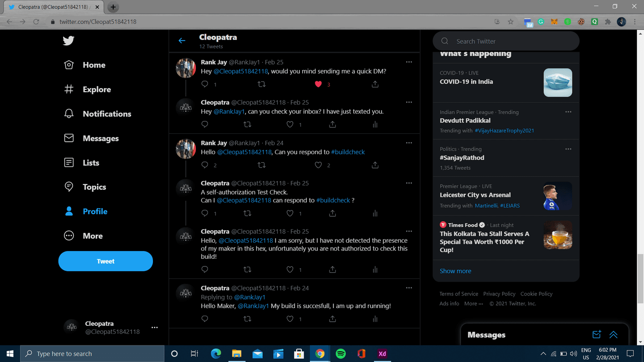The image size is (644, 362).
Task: Open Adobe XD from the taskbar
Action: tap(382, 354)
